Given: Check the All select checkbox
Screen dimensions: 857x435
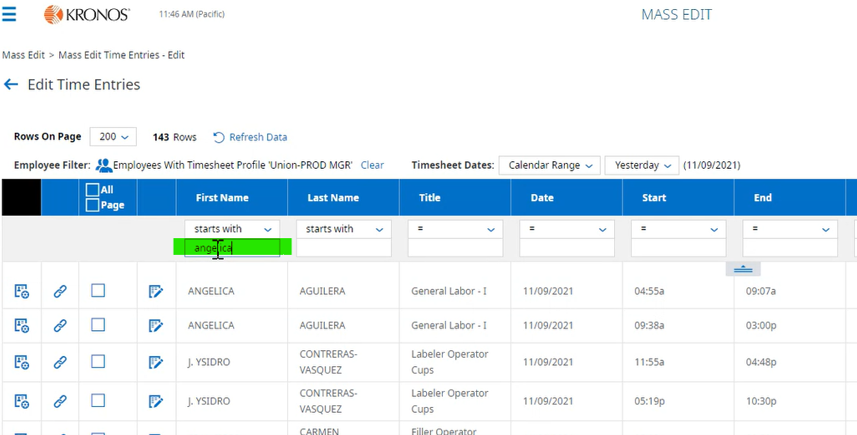Looking at the screenshot, I should point(92,190).
